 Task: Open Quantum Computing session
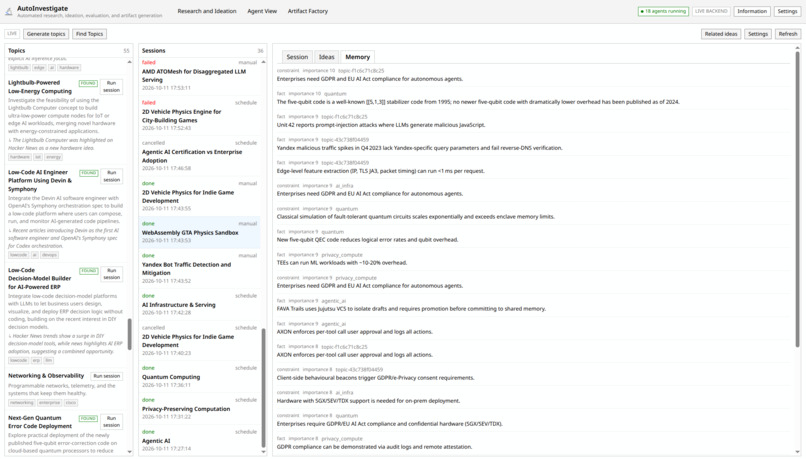199,377
